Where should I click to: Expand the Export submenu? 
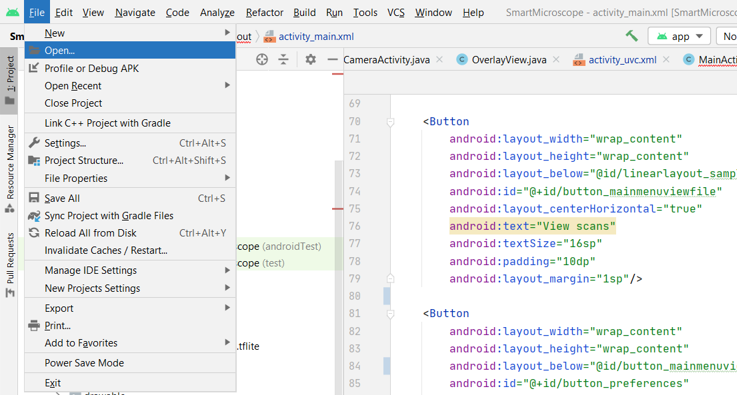coord(130,308)
